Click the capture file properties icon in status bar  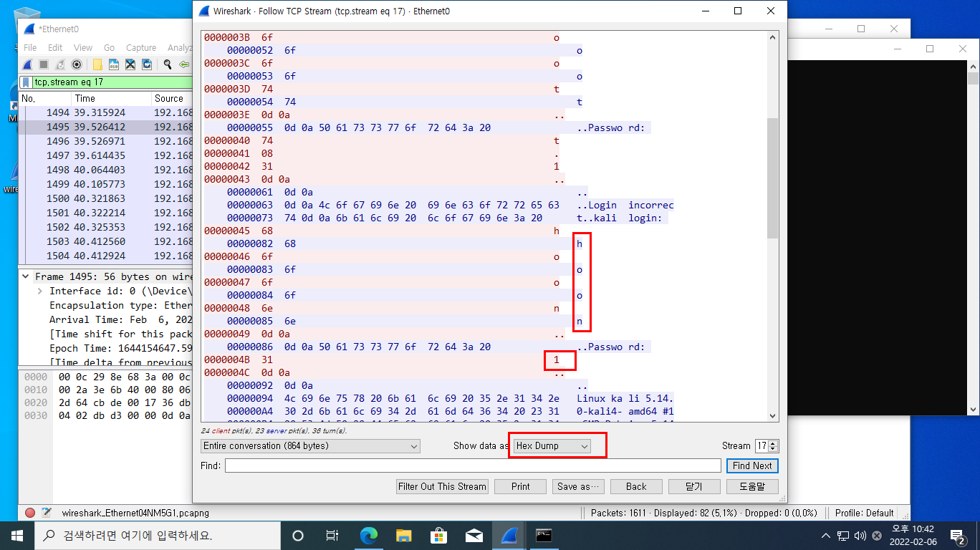(x=47, y=513)
